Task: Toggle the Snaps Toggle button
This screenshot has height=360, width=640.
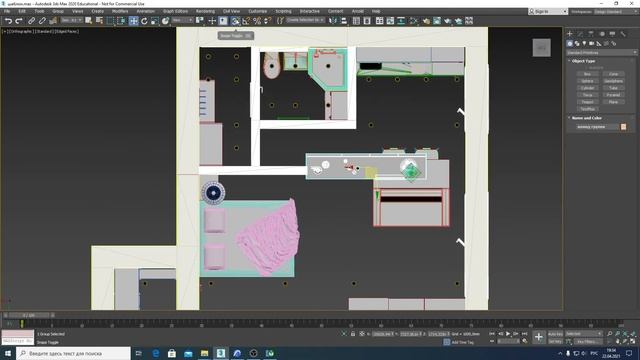Action: [236, 21]
